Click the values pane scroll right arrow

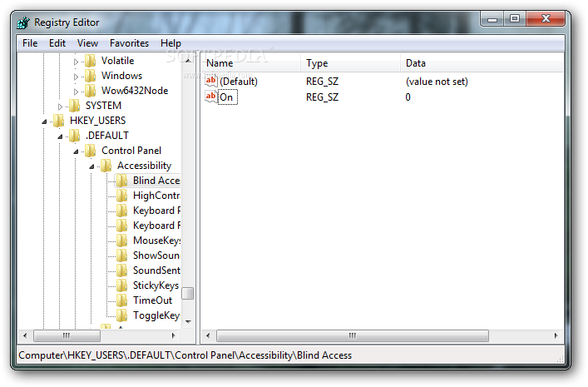[556, 335]
